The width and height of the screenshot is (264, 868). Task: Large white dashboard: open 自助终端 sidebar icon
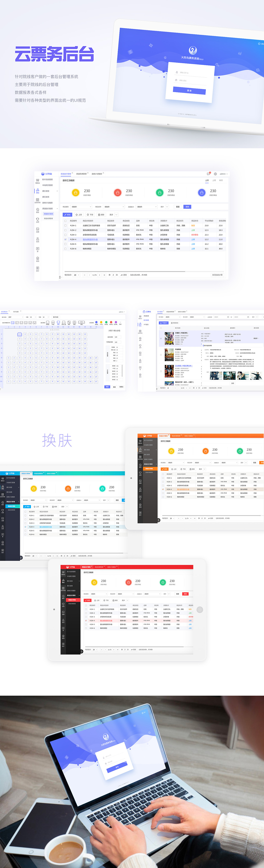point(38,201)
